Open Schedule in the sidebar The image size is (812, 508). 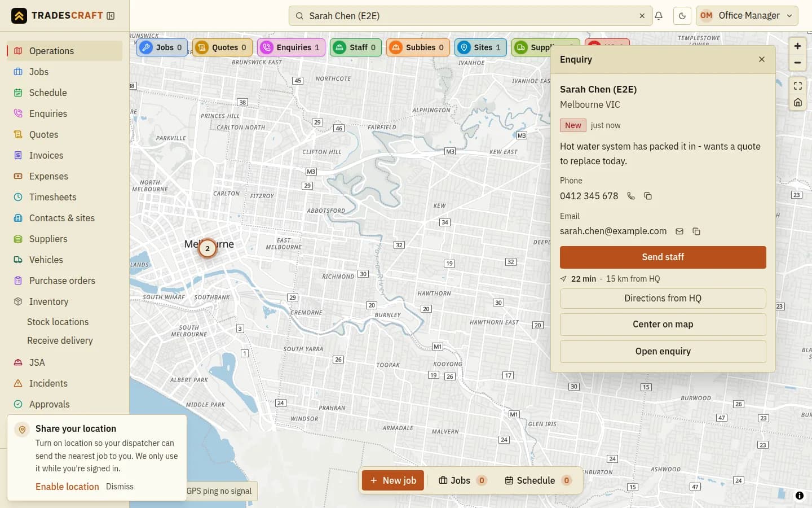[65, 93]
